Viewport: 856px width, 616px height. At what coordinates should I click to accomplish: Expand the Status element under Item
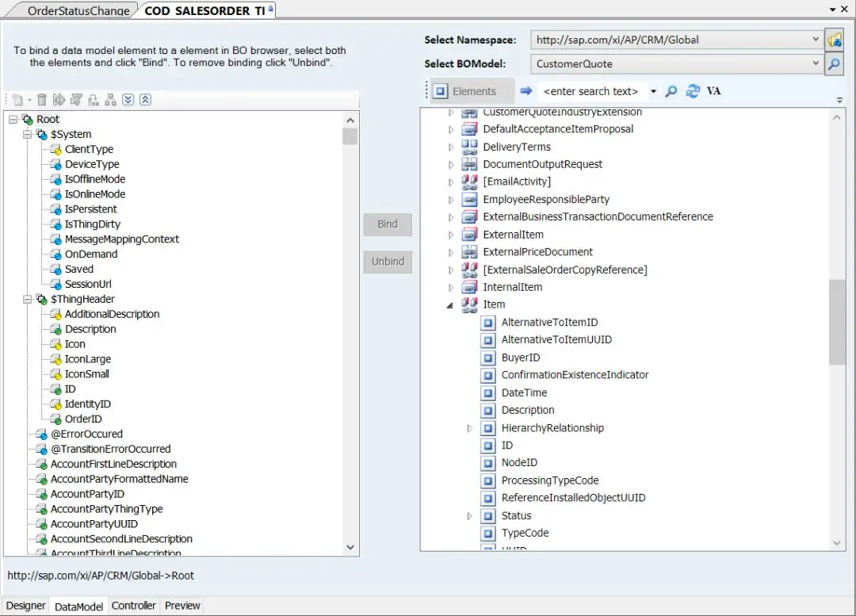pyautogui.click(x=469, y=516)
